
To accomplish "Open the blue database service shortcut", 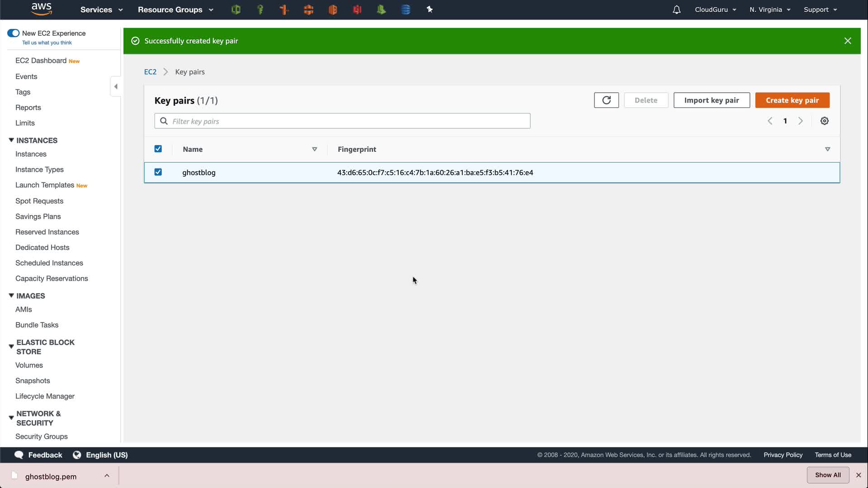I will click(x=406, y=9).
